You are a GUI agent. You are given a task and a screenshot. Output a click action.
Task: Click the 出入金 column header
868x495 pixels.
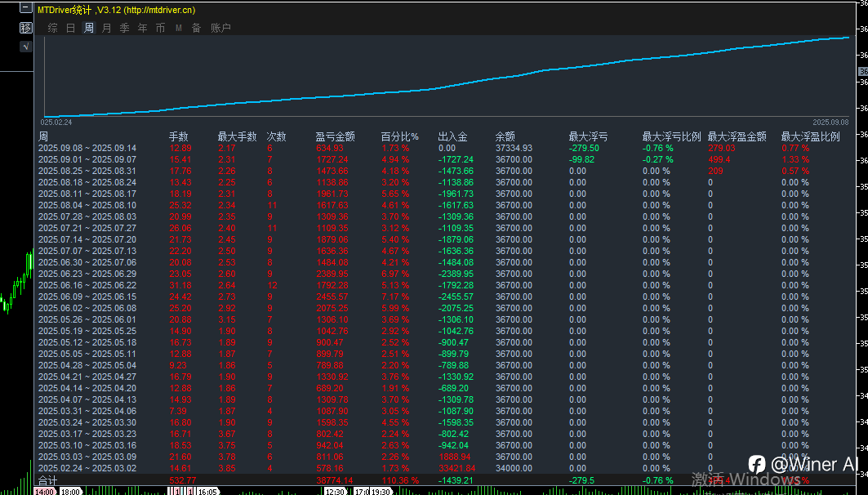coord(452,136)
